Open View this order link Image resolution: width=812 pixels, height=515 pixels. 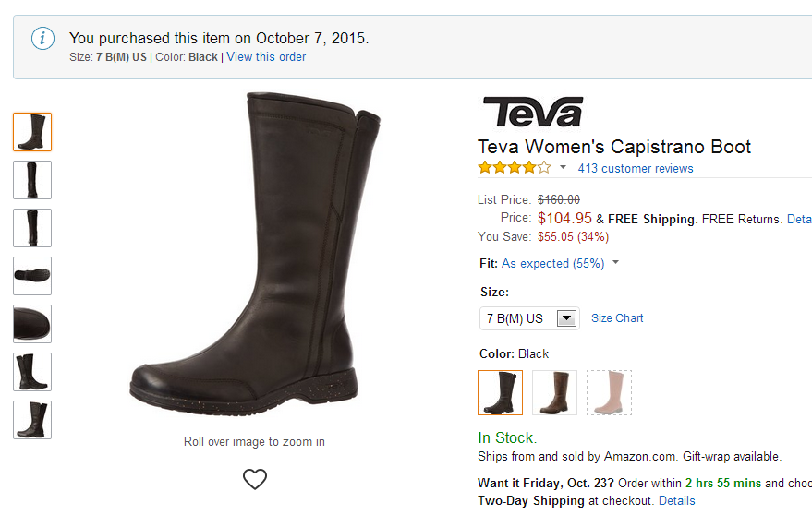coord(266,57)
